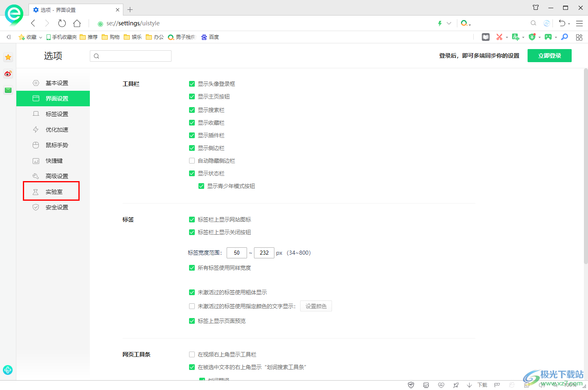This screenshot has width=588, height=390.
Task: Click the magnifier icon in address bar
Action: point(533,23)
